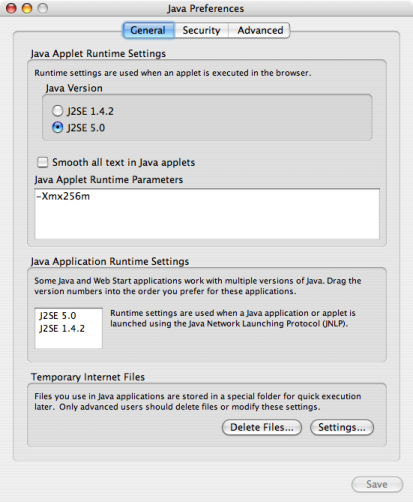Open temporary files Settings dialog

tap(342, 427)
